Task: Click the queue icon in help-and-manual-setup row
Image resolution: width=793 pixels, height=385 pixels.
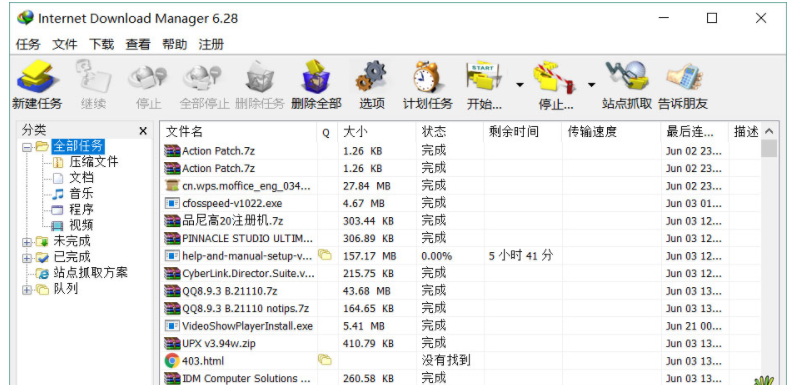Action: [325, 255]
